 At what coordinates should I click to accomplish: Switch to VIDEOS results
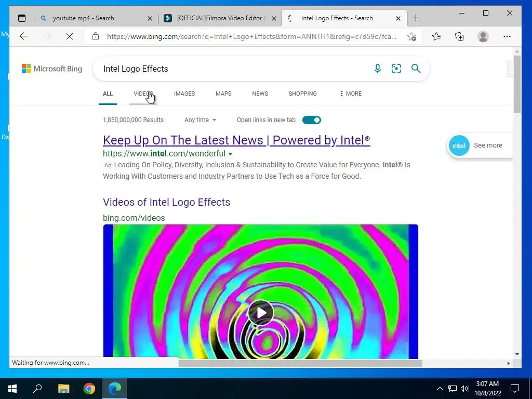click(x=143, y=94)
